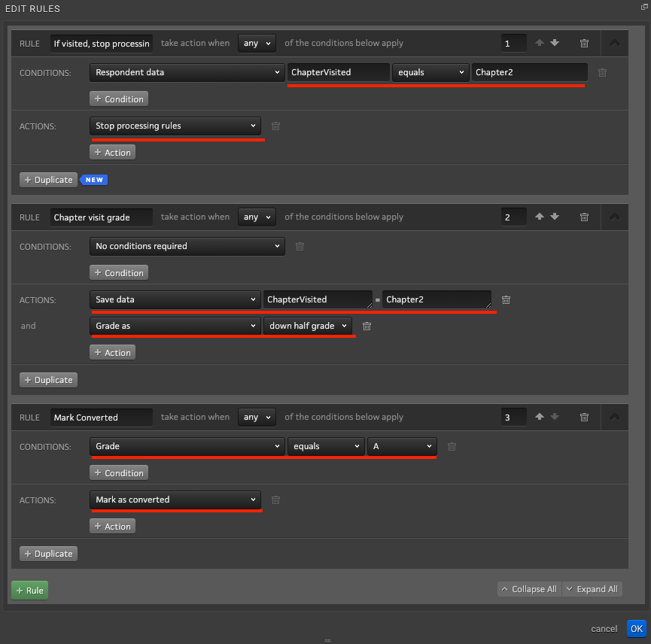Image resolution: width=651 pixels, height=644 pixels.
Task: Collapse the Chapter visit grade rule
Action: point(614,217)
